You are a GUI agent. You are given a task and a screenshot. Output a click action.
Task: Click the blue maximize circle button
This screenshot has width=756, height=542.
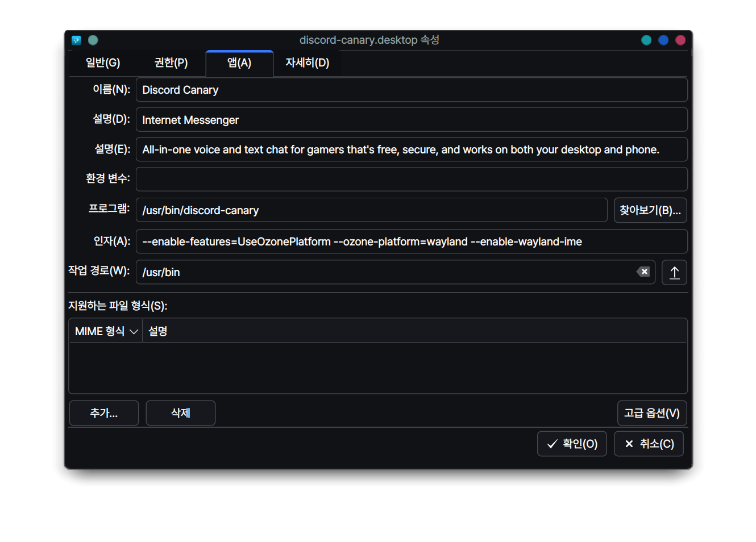point(663,40)
